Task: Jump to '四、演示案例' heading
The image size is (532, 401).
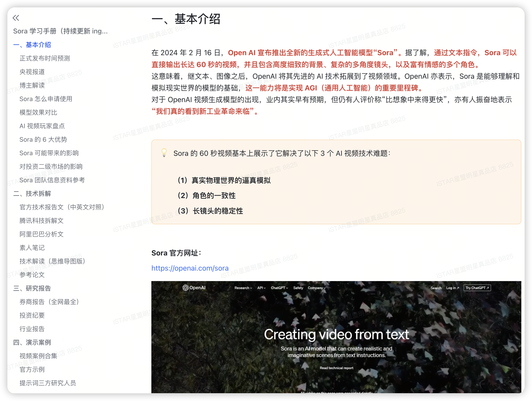Action: [x=32, y=342]
